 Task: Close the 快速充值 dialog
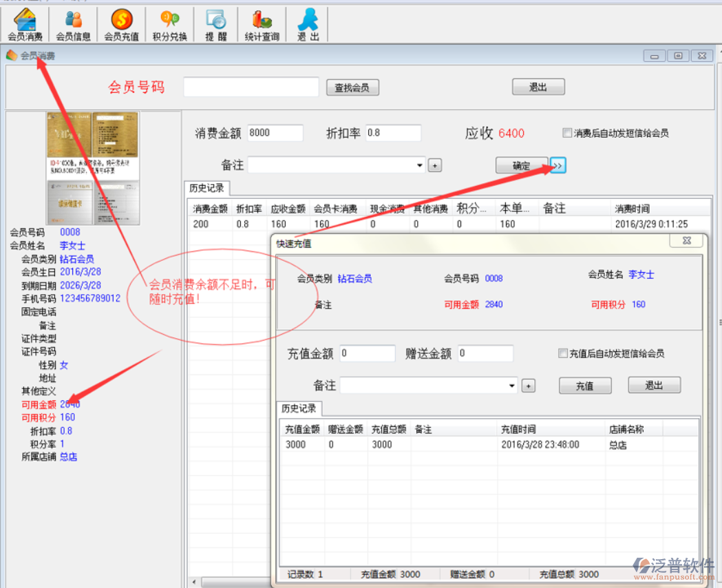coord(686,241)
